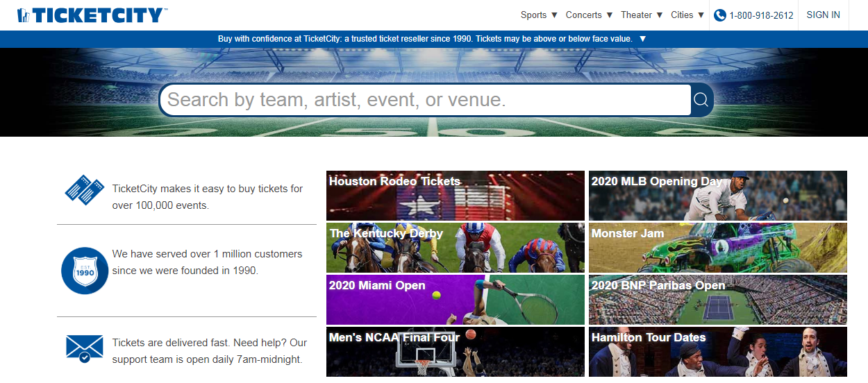Screen dimensions: 868x383
Task: Focus the search by team or artist field
Action: [x=425, y=100]
